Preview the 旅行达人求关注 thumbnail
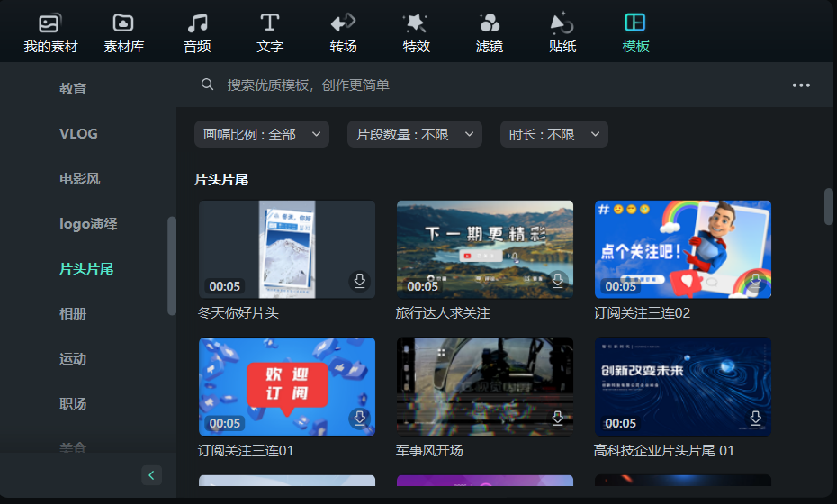This screenshot has height=504, width=837. coord(485,249)
